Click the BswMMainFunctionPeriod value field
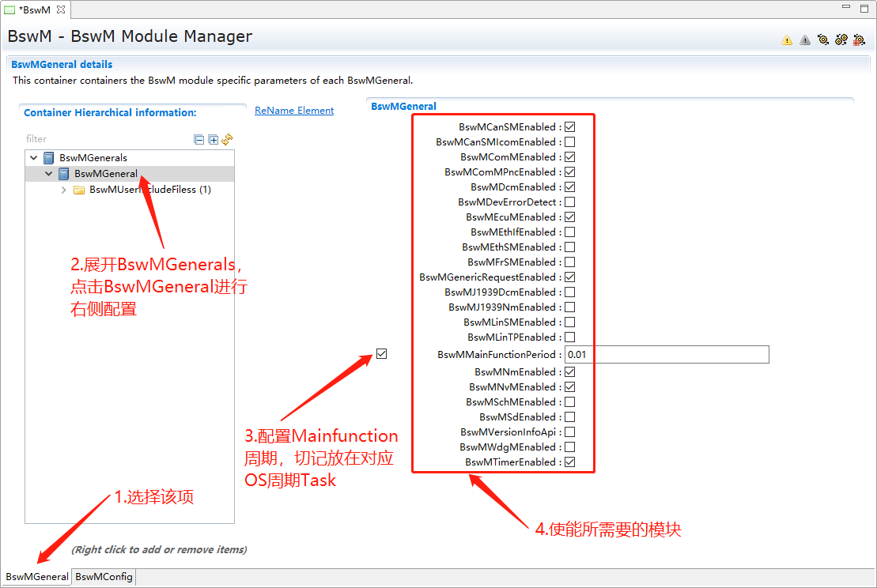The image size is (877, 588). 667,355
